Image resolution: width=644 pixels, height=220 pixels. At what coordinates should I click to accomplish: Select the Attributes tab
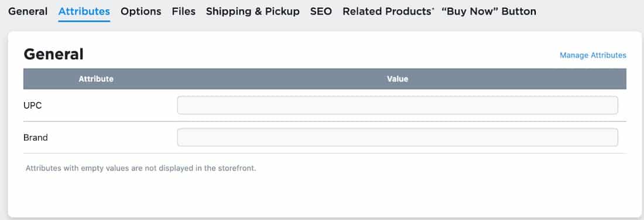pos(84,12)
